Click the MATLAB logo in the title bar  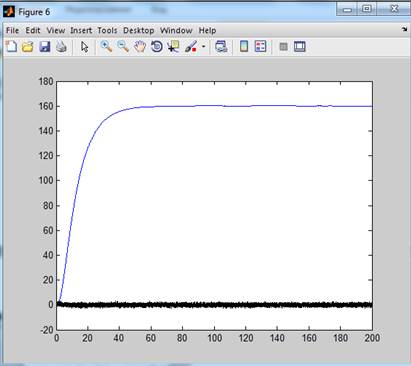9,12
